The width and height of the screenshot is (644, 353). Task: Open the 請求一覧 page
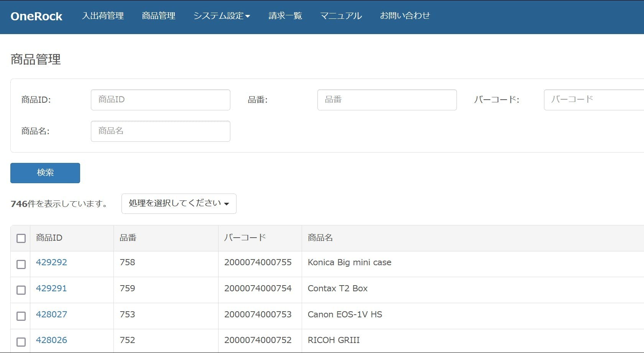click(x=285, y=16)
